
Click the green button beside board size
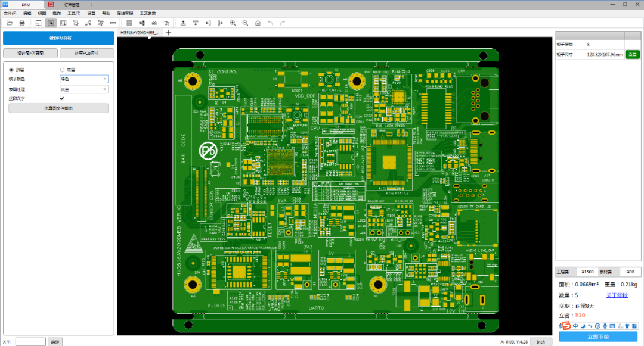[x=633, y=54]
